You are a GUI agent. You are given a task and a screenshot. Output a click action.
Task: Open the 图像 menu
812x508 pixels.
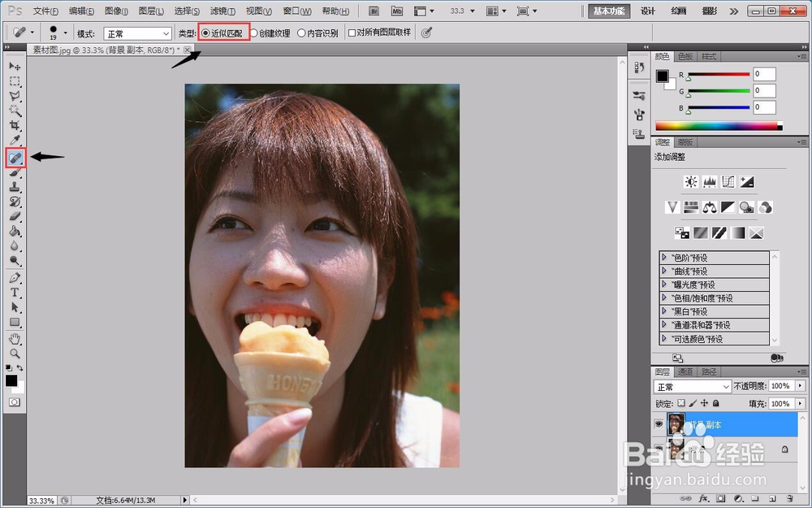click(x=116, y=11)
